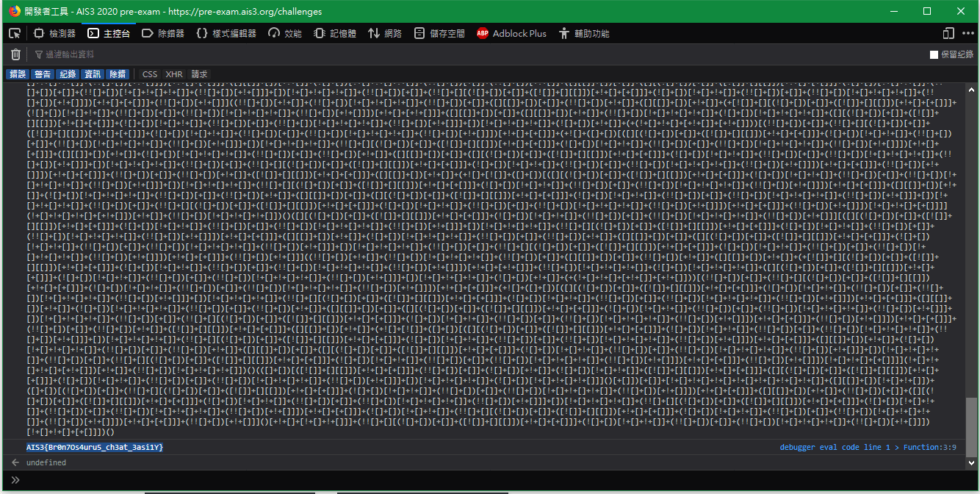Clear the console with the trash icon
The image size is (980, 494).
[x=15, y=54]
